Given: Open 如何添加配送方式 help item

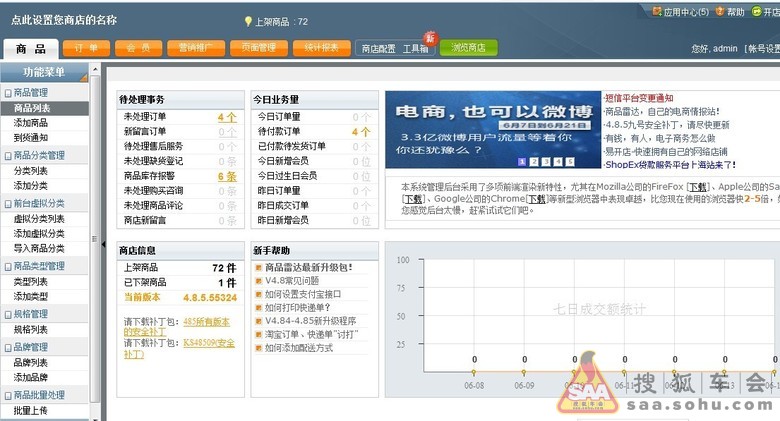Looking at the screenshot, I should pyautogui.click(x=299, y=348).
